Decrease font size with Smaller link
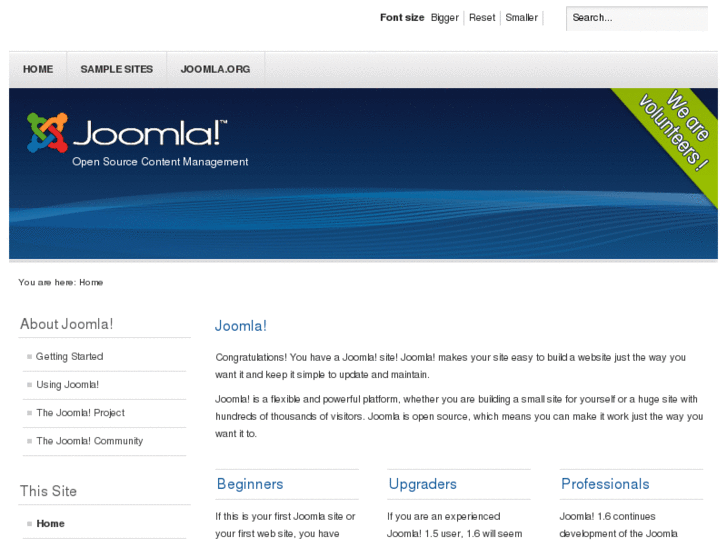727x545 pixels. 522,18
